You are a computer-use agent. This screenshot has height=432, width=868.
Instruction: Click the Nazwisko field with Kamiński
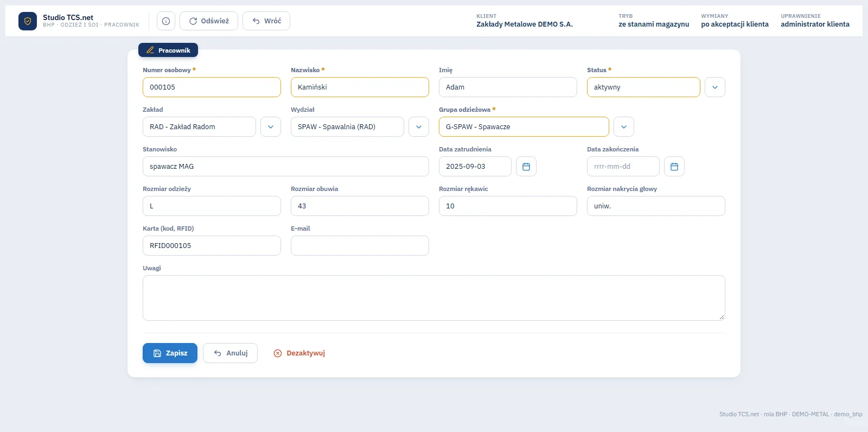click(x=360, y=87)
